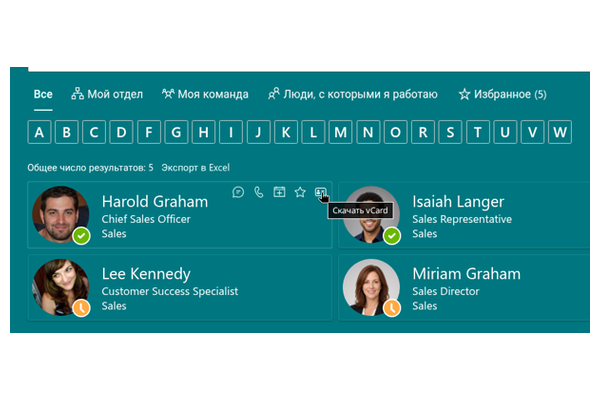This screenshot has height=400, width=600.
Task: Click Lee Kennedy's away status badge
Action: (x=82, y=308)
